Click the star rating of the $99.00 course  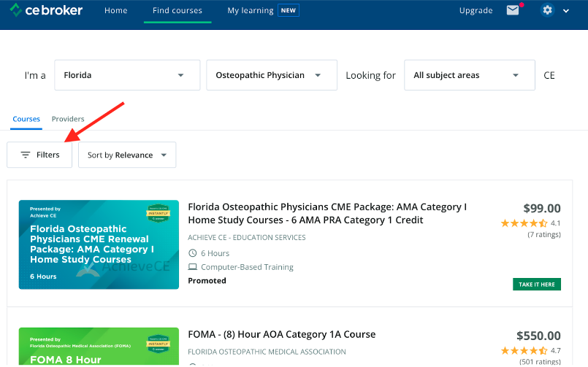(524, 223)
